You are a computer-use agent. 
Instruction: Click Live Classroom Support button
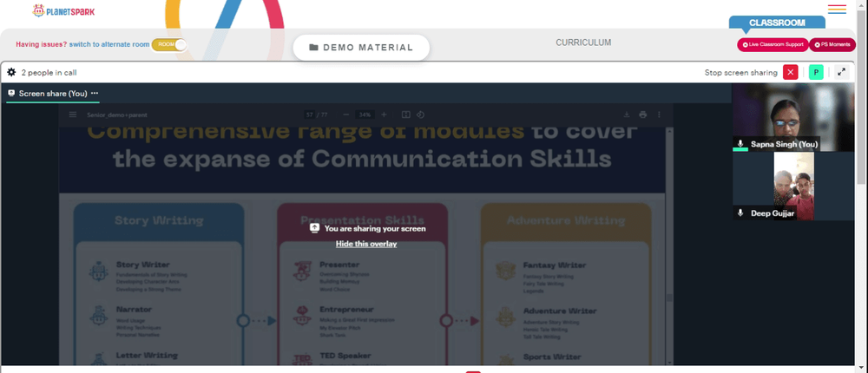(x=773, y=44)
